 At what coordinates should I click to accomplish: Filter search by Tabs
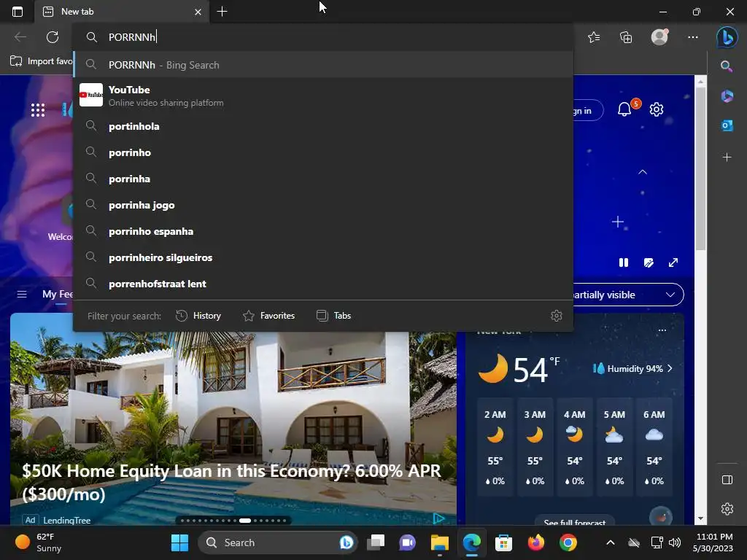[x=333, y=316]
